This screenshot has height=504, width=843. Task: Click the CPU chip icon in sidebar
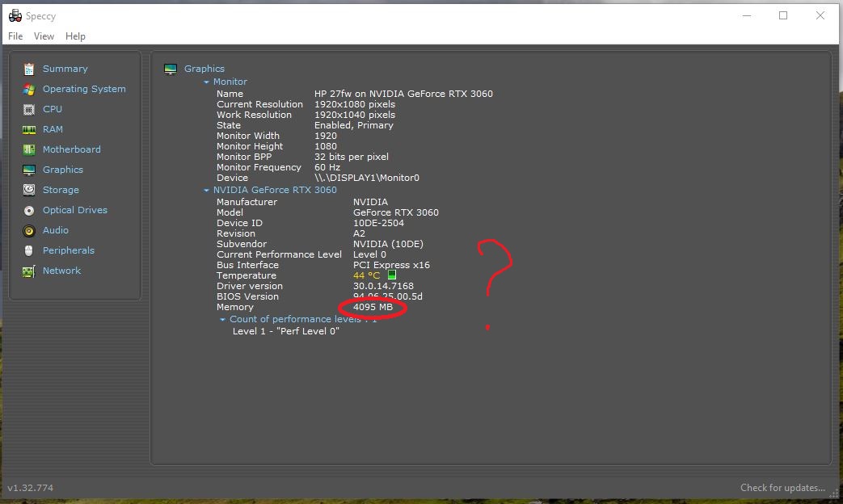[29, 109]
